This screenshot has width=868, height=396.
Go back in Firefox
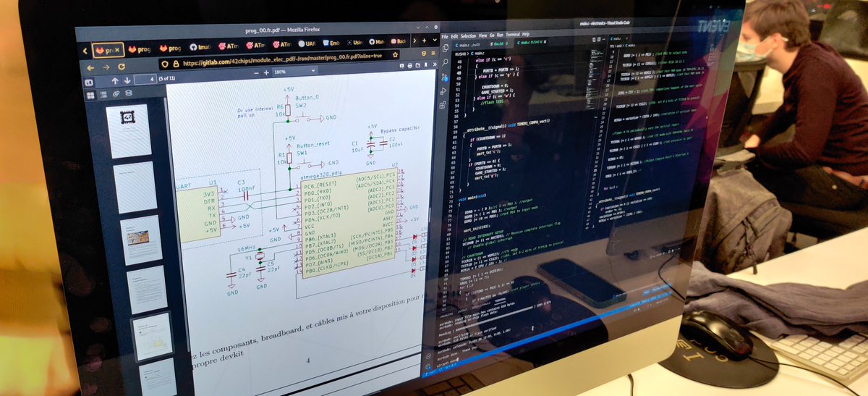[90, 68]
